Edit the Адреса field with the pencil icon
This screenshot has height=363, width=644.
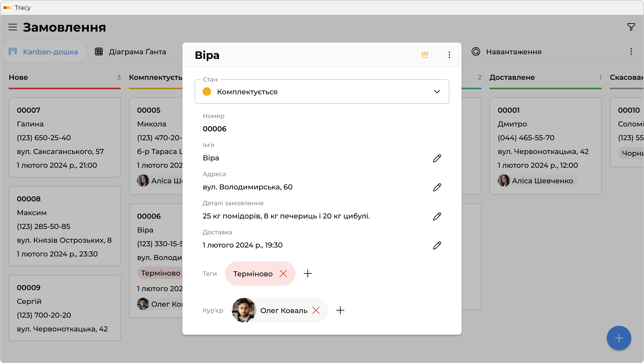(437, 187)
